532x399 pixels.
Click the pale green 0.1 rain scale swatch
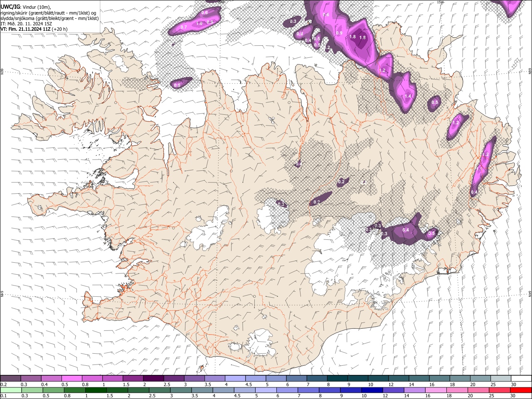tap(11, 390)
